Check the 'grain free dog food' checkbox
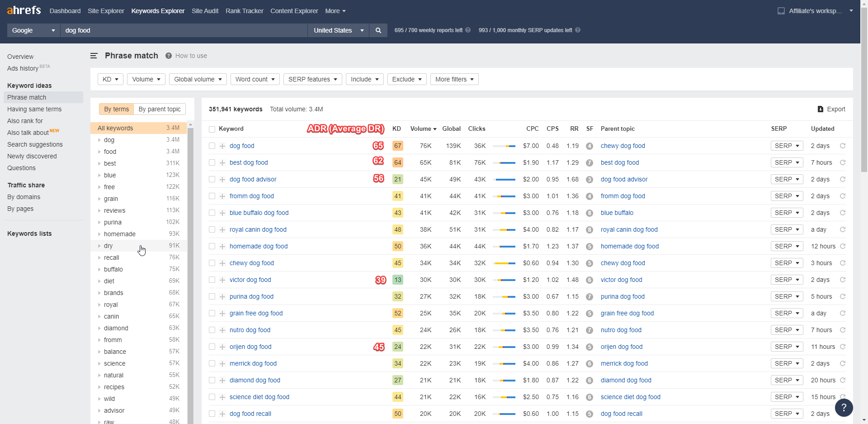Screen dimensions: 868x424 pos(212,313)
